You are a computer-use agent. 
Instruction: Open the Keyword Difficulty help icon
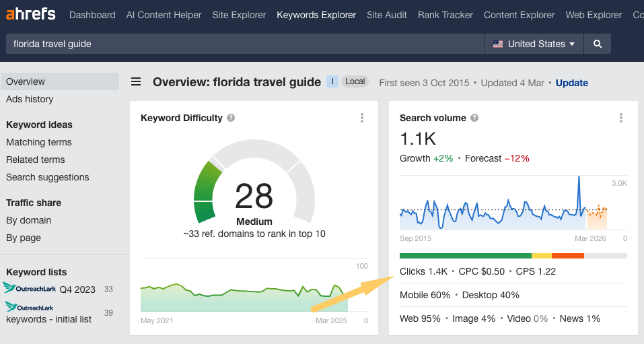click(231, 118)
